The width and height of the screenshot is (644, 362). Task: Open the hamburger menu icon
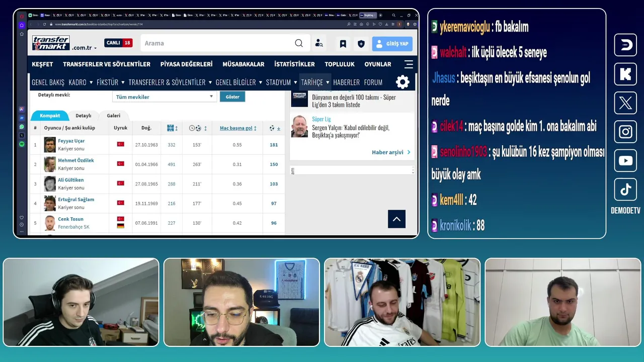pyautogui.click(x=409, y=64)
